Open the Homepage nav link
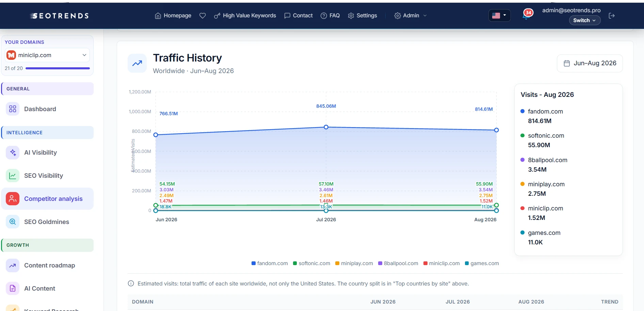 pyautogui.click(x=173, y=16)
